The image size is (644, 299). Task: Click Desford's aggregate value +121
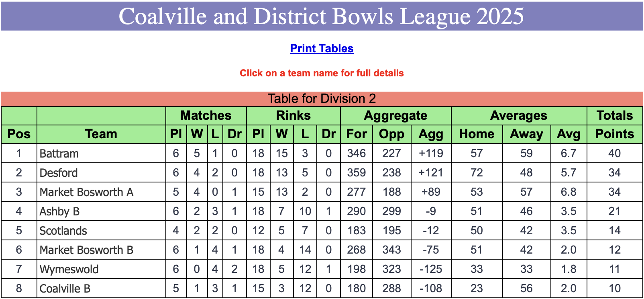click(431, 173)
